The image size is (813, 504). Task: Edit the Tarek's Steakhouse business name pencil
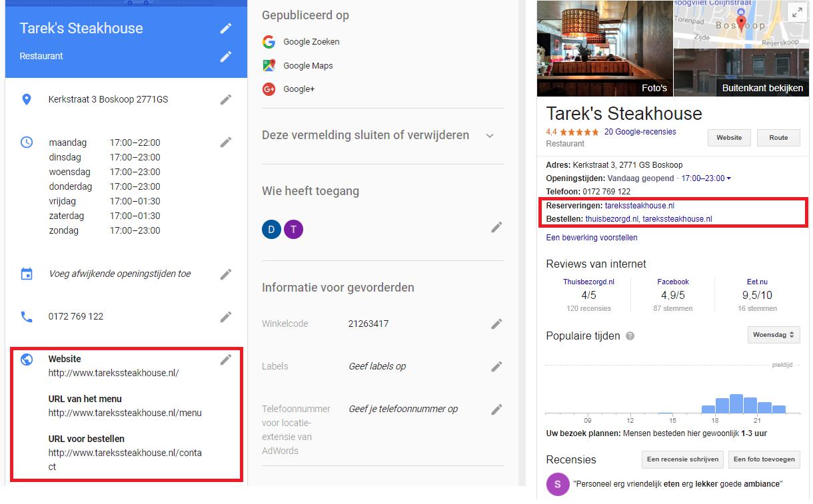[x=226, y=28]
